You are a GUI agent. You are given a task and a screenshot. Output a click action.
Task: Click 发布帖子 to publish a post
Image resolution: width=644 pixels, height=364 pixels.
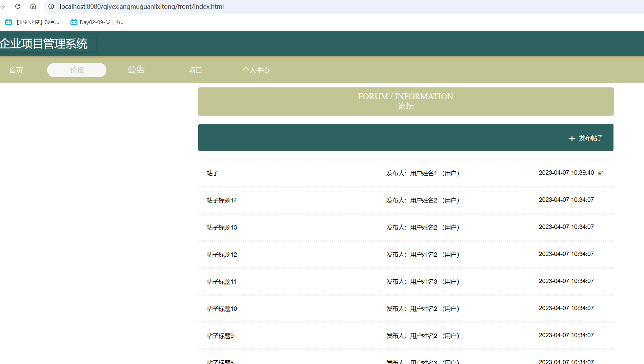tap(591, 138)
